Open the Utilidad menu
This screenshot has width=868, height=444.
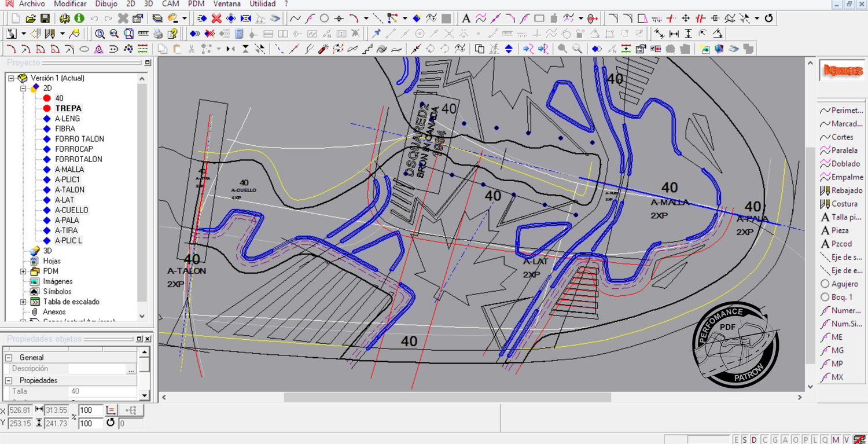263,3
